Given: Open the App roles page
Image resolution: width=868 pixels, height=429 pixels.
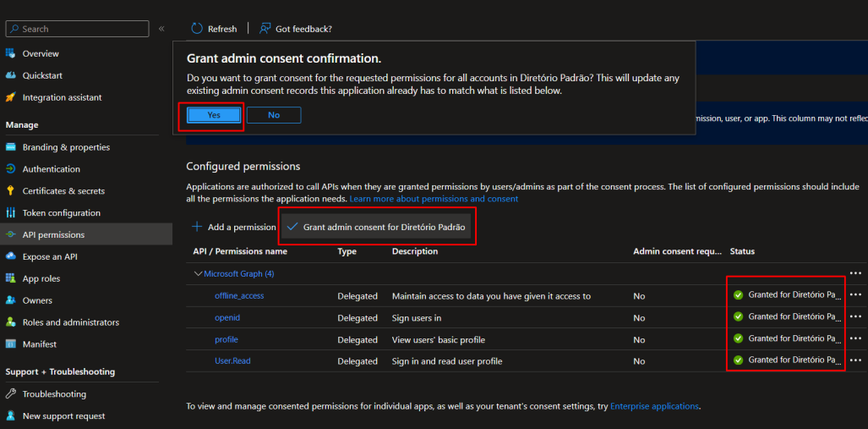Looking at the screenshot, I should click(41, 278).
